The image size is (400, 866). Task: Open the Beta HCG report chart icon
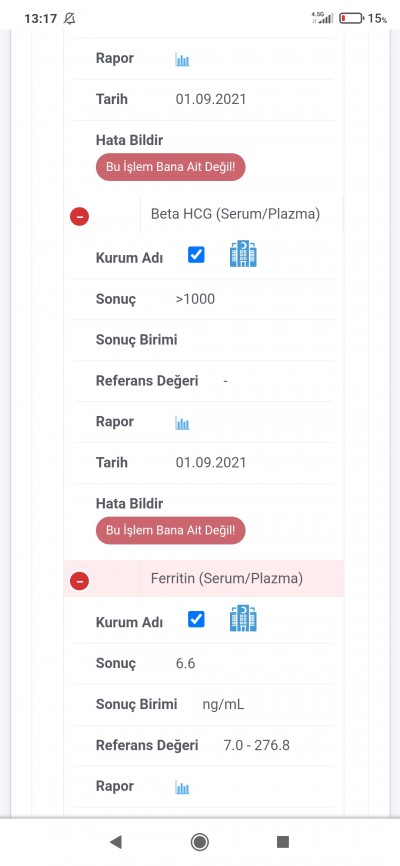tap(182, 424)
